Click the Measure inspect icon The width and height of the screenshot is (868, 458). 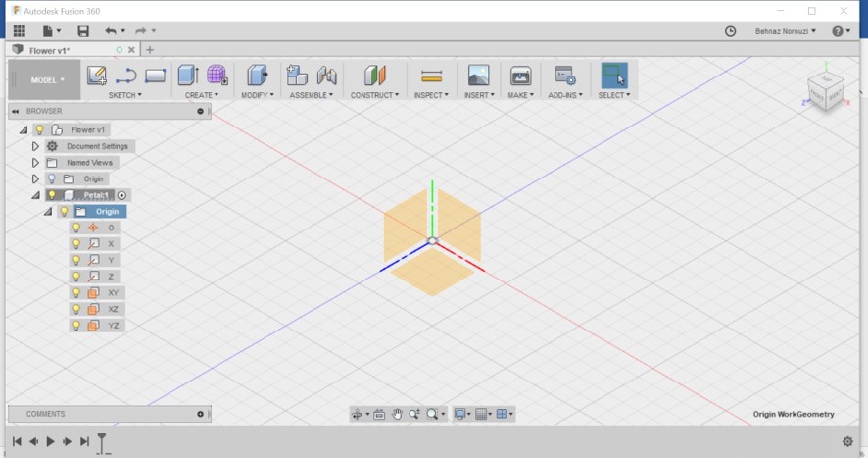tap(431, 76)
